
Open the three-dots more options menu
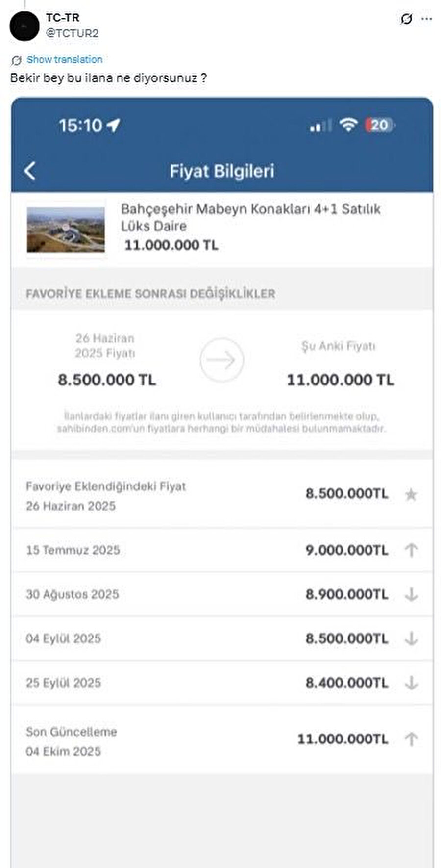click(x=427, y=19)
